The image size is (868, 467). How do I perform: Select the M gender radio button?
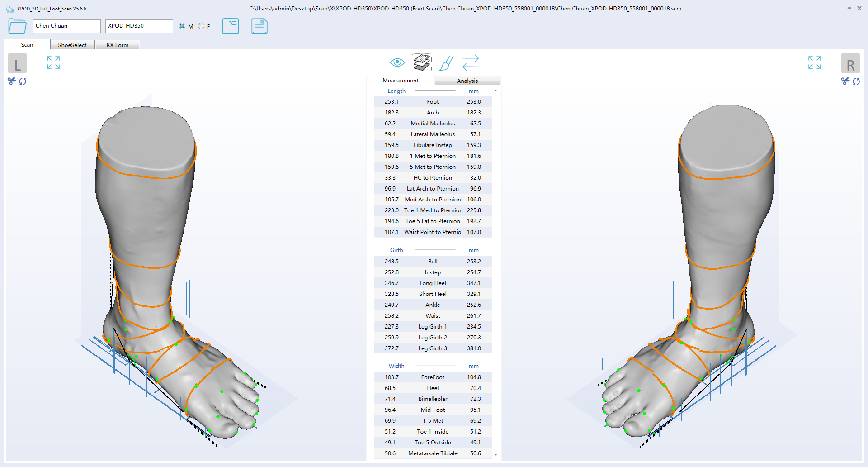pos(182,26)
